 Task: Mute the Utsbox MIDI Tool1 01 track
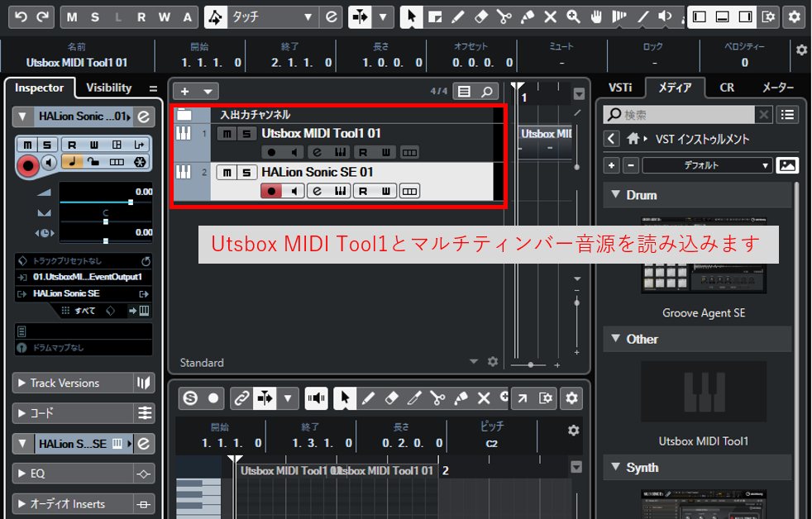[227, 134]
